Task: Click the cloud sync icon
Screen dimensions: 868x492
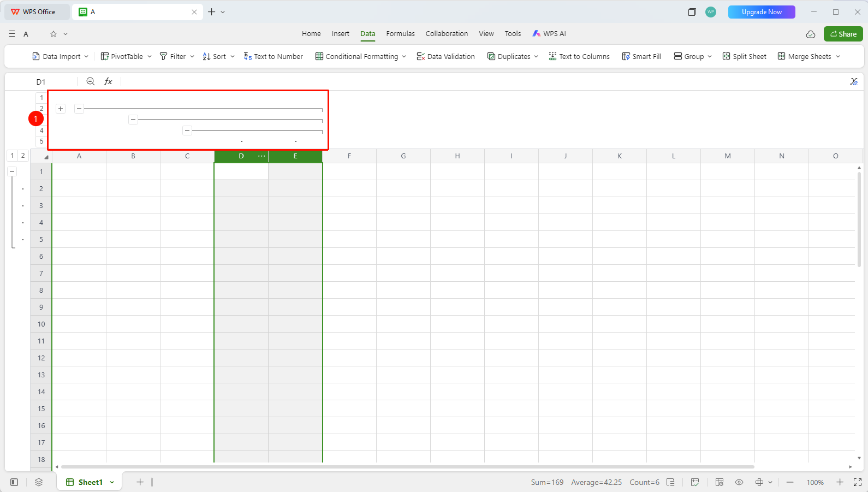Action: (x=811, y=34)
